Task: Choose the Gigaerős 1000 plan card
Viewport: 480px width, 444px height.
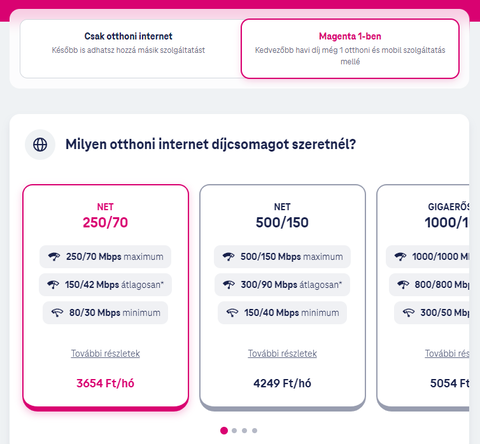Action: coord(423,297)
